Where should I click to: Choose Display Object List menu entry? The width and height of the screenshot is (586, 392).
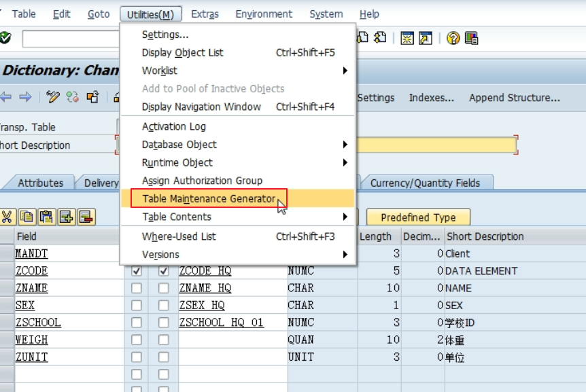[x=238, y=52]
